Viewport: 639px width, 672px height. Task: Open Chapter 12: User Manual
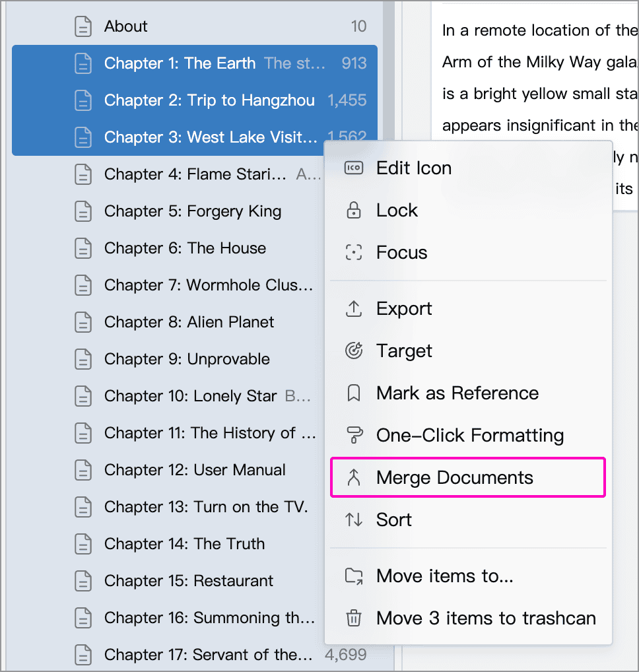tap(168, 470)
